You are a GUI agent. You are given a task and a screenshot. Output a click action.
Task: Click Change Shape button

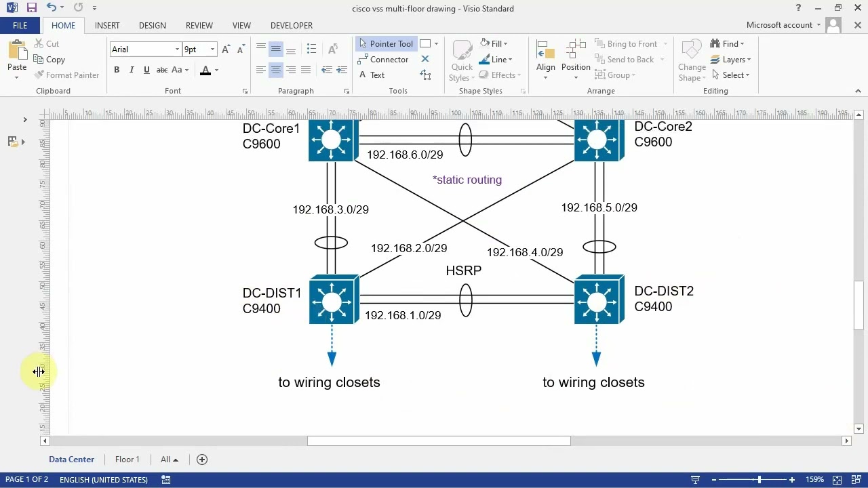tap(692, 61)
